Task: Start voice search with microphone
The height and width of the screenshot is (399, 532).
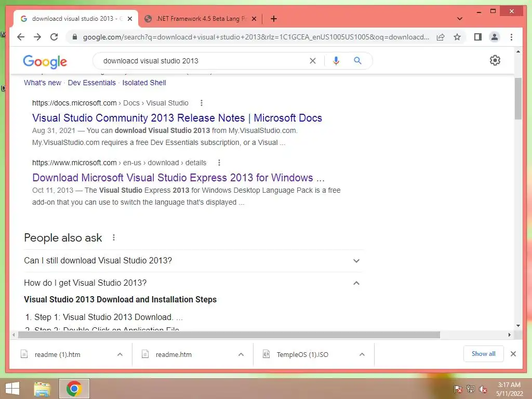Action: tap(336, 61)
